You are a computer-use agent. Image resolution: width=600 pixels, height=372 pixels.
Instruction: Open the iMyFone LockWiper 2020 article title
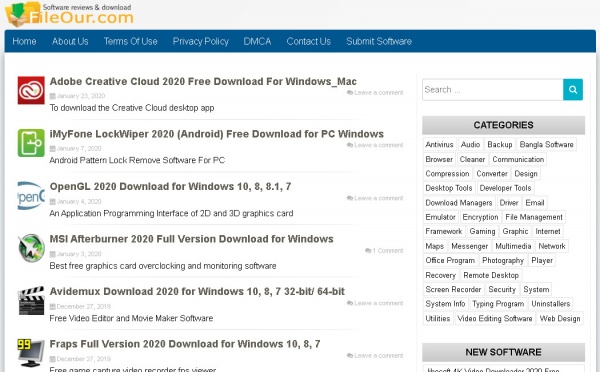pyautogui.click(x=217, y=134)
